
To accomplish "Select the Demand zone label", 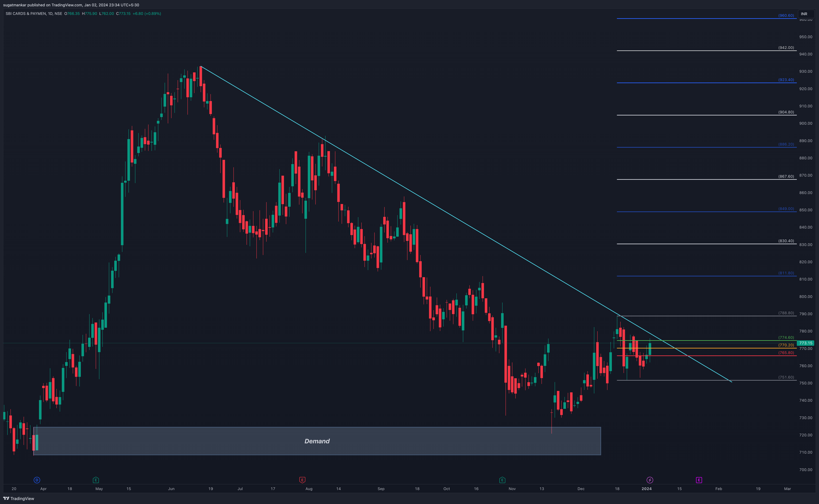I will click(317, 441).
